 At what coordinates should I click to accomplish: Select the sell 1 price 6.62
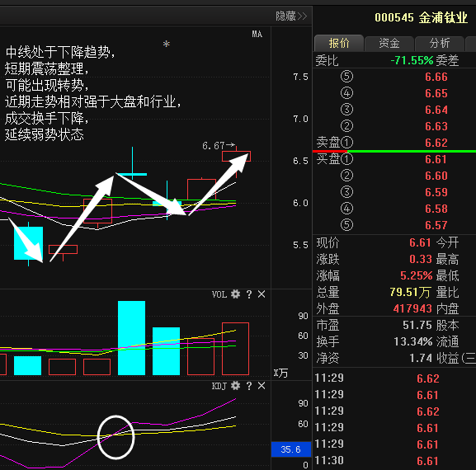click(436, 143)
